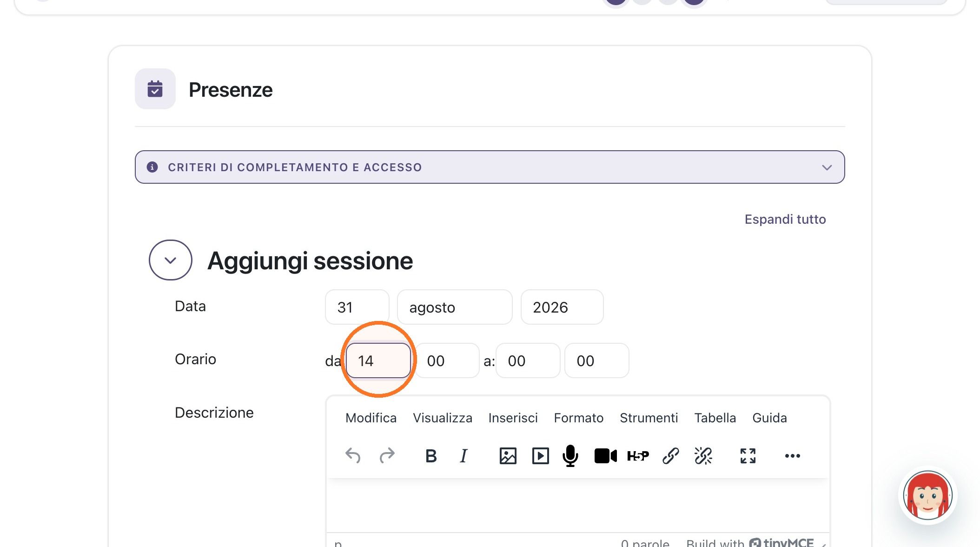Click the 0 parole word count
980x547 pixels.
(x=645, y=543)
